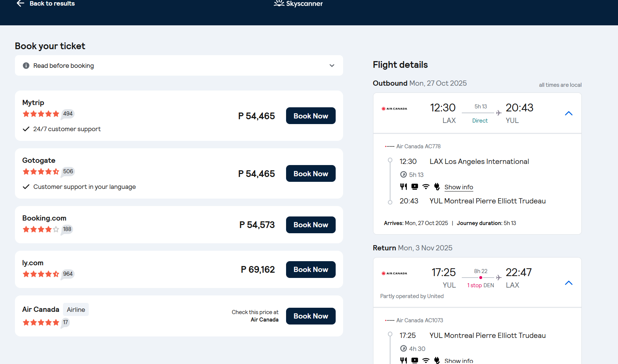Book now with Booking.com

[311, 225]
